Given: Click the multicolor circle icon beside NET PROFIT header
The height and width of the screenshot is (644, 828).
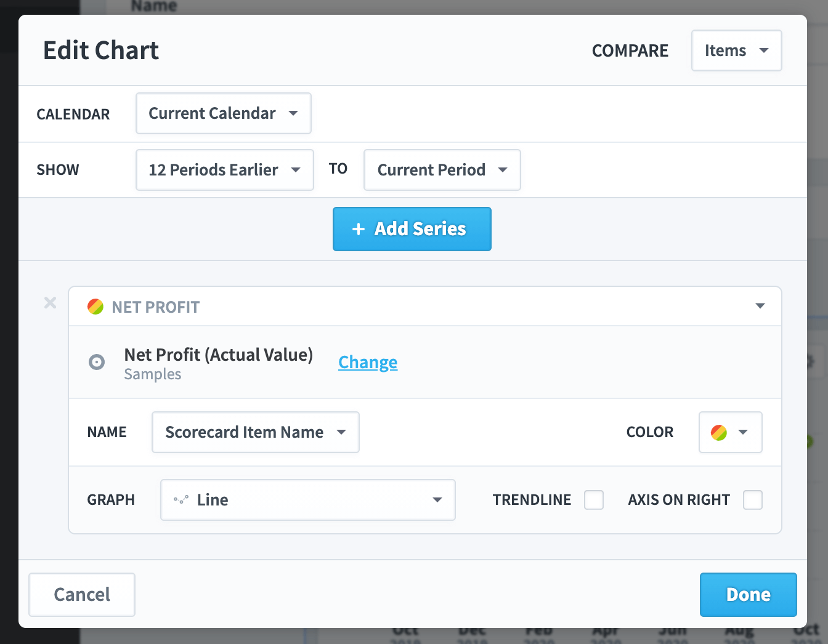Looking at the screenshot, I should [x=95, y=307].
